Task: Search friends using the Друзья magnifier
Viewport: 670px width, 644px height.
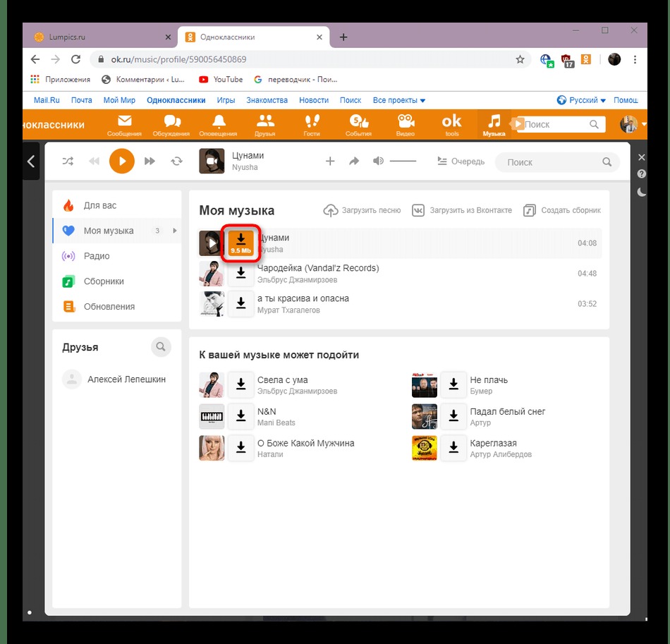Action: [161, 346]
